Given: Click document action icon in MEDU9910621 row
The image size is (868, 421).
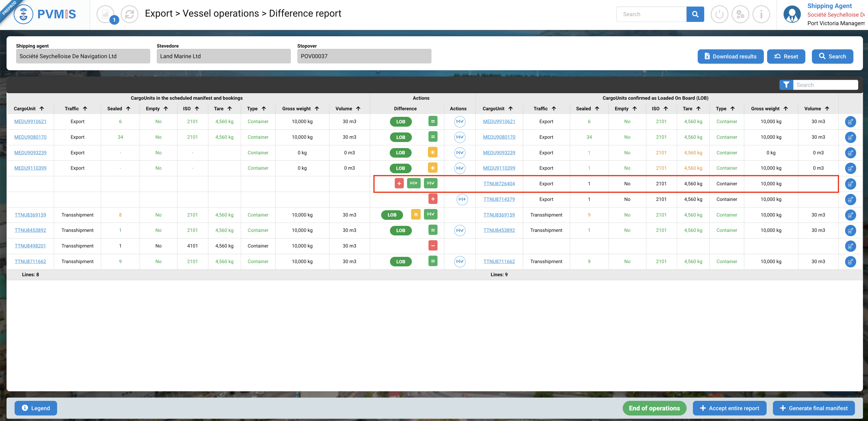Looking at the screenshot, I should [850, 122].
